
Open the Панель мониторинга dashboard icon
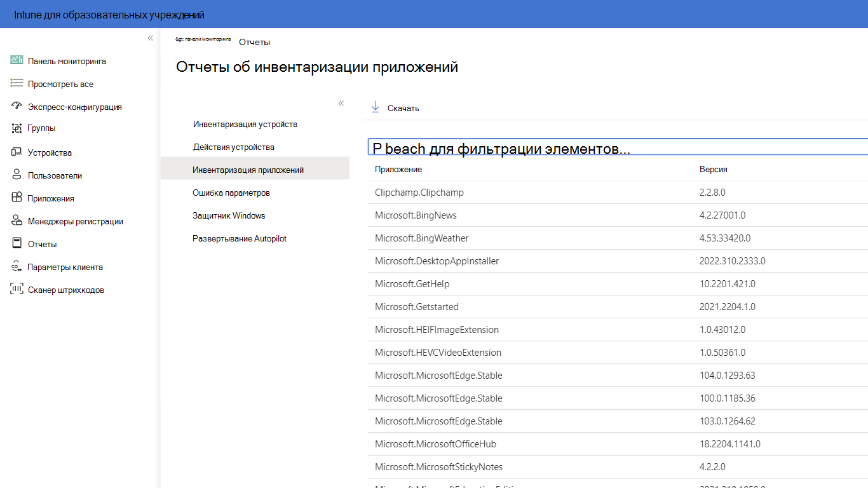[17, 60]
